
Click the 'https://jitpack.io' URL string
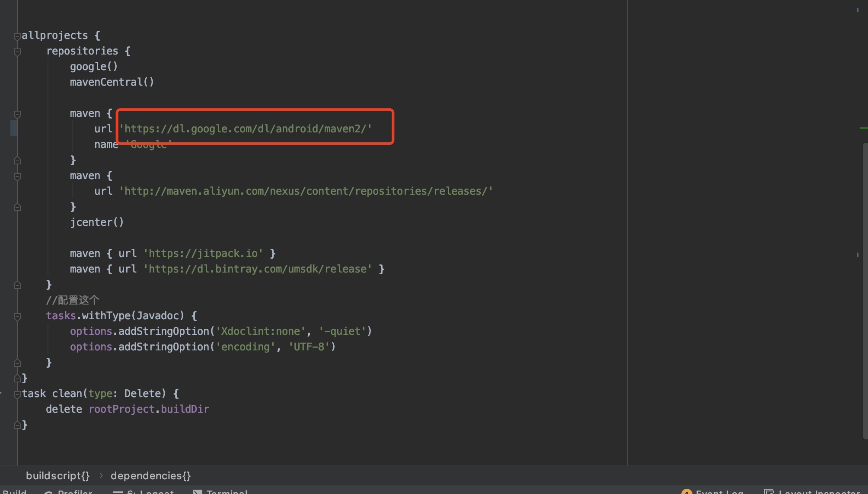coord(203,253)
